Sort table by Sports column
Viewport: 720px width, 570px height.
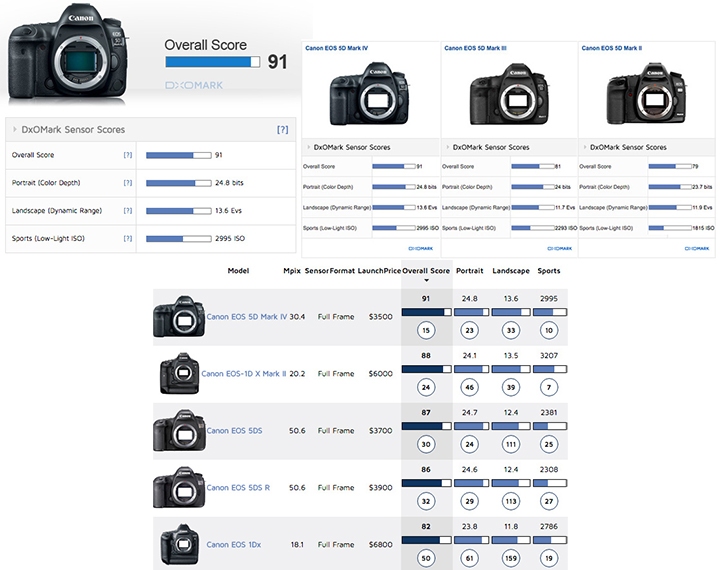point(549,271)
